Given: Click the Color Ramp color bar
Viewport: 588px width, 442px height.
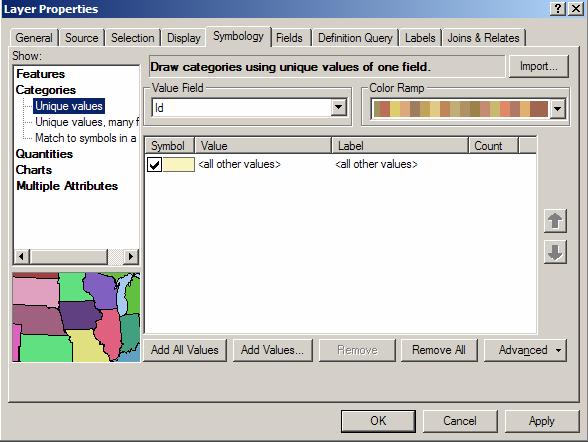Looking at the screenshot, I should (460, 109).
